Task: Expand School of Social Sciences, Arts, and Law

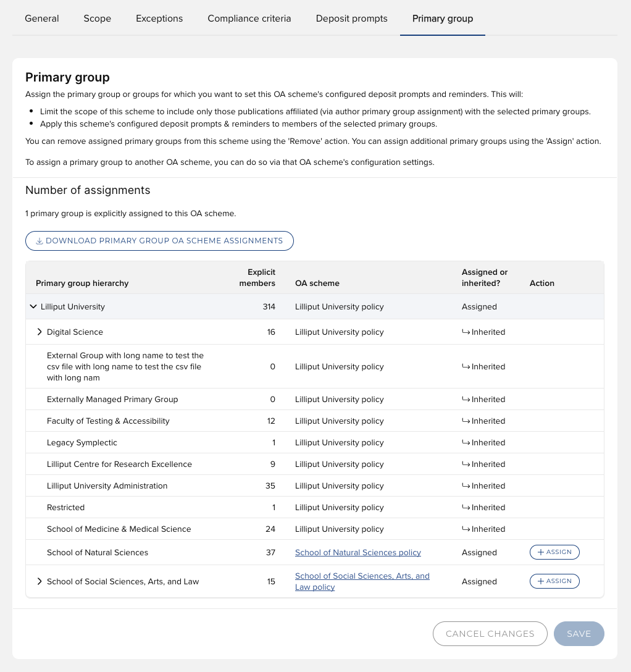Action: pyautogui.click(x=40, y=582)
